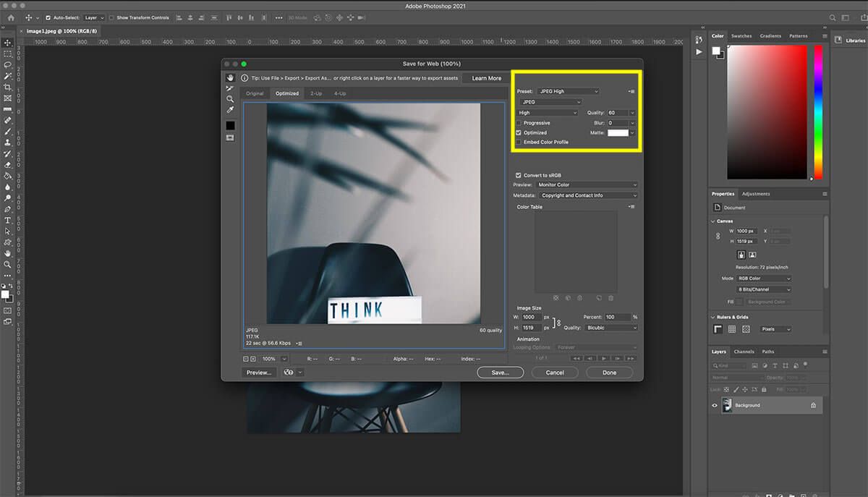This screenshot has width=868, height=497.
Task: Toggle slices visibility icon in dialog
Action: coord(230,137)
